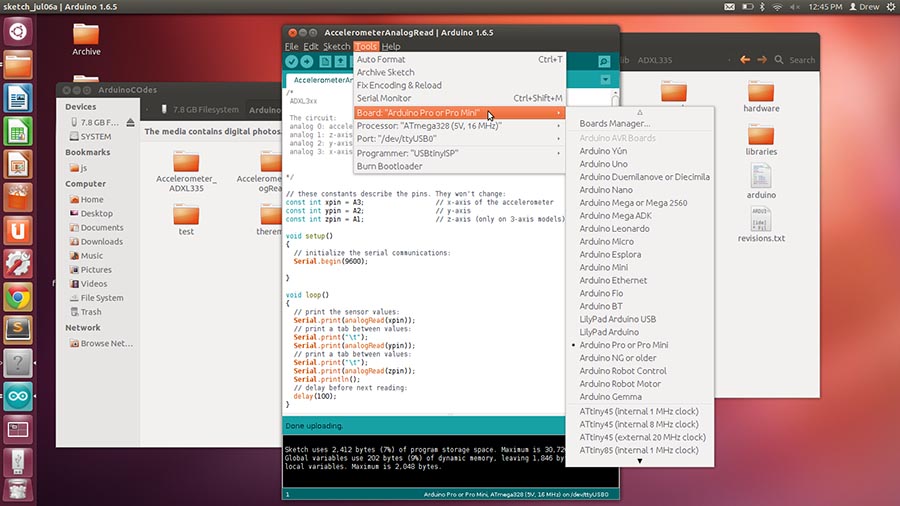Open Workspace Switcher in the launcher

coord(18,430)
